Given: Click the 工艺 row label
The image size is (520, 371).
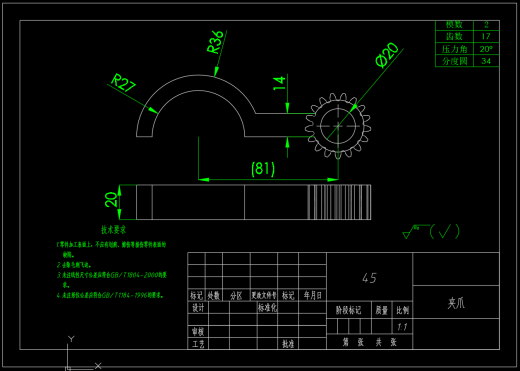Looking at the screenshot, I should pyautogui.click(x=198, y=344).
